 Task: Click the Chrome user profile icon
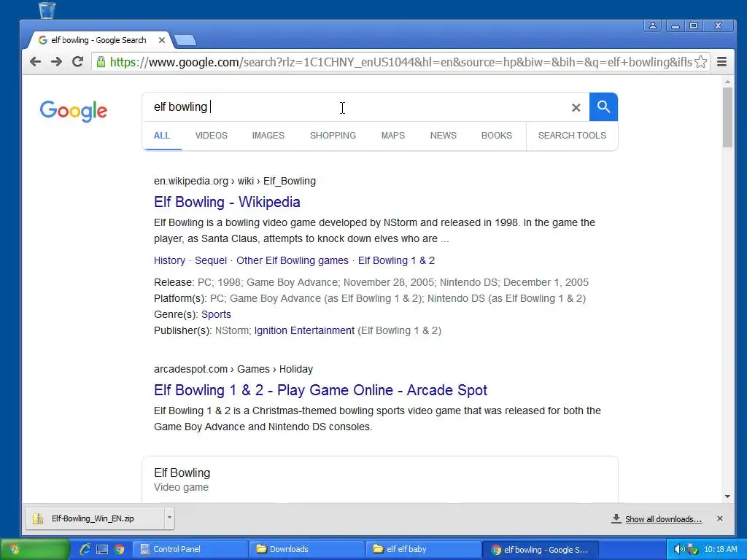tap(653, 26)
